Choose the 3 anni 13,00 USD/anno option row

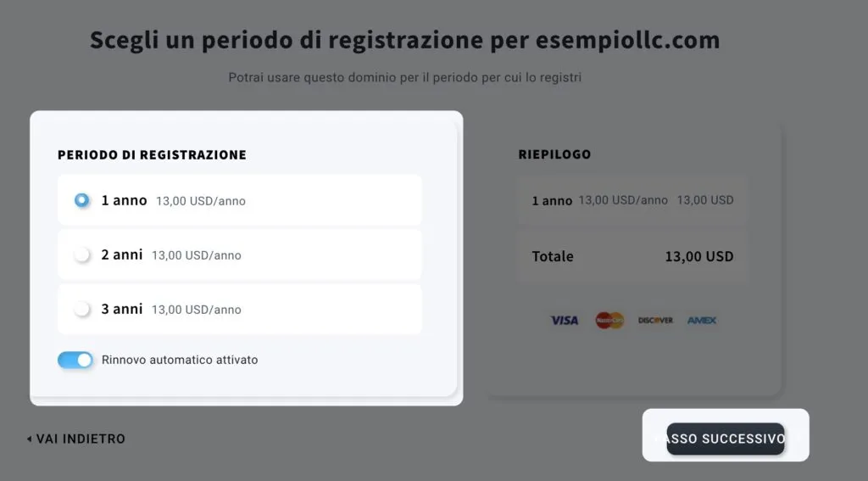[x=240, y=309]
